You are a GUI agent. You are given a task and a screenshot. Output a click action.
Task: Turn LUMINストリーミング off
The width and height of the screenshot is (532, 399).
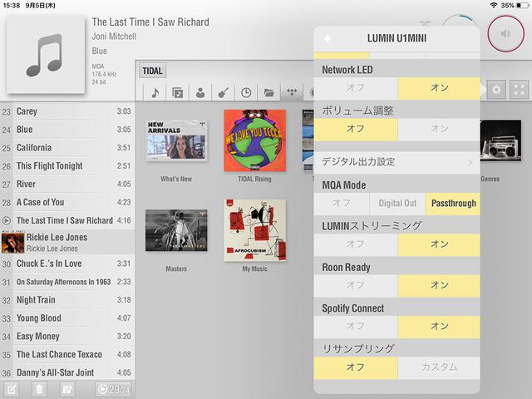click(x=355, y=244)
